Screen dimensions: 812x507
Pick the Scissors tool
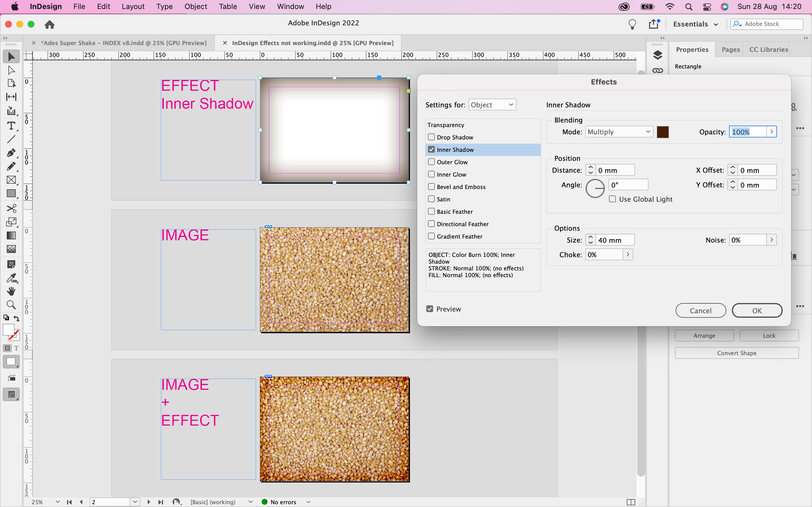[x=11, y=208]
